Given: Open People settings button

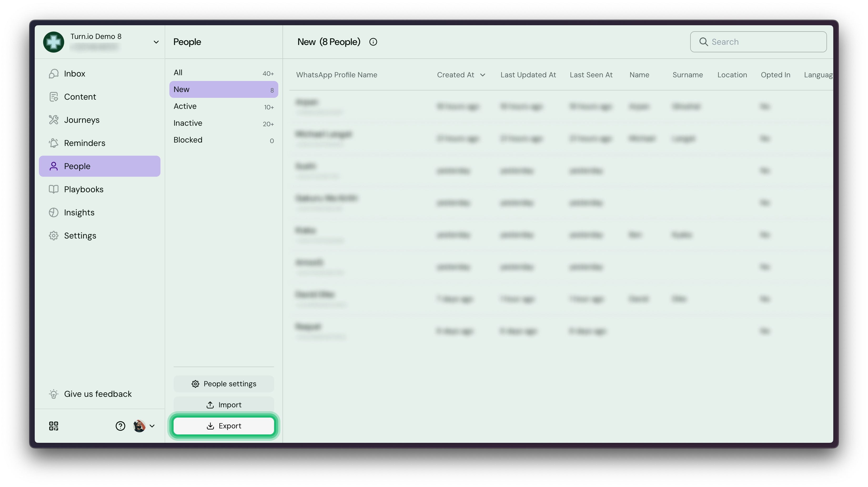Looking at the screenshot, I should (224, 384).
